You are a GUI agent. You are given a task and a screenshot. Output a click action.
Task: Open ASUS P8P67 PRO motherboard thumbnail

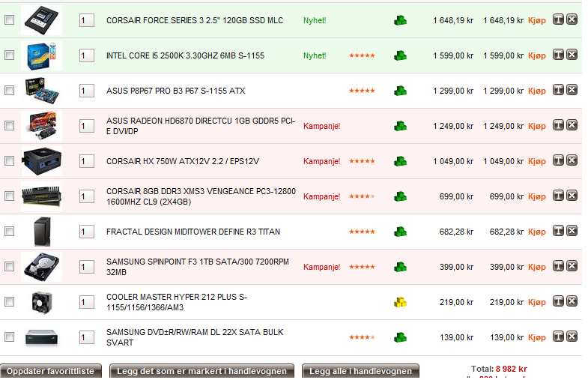tap(42, 91)
